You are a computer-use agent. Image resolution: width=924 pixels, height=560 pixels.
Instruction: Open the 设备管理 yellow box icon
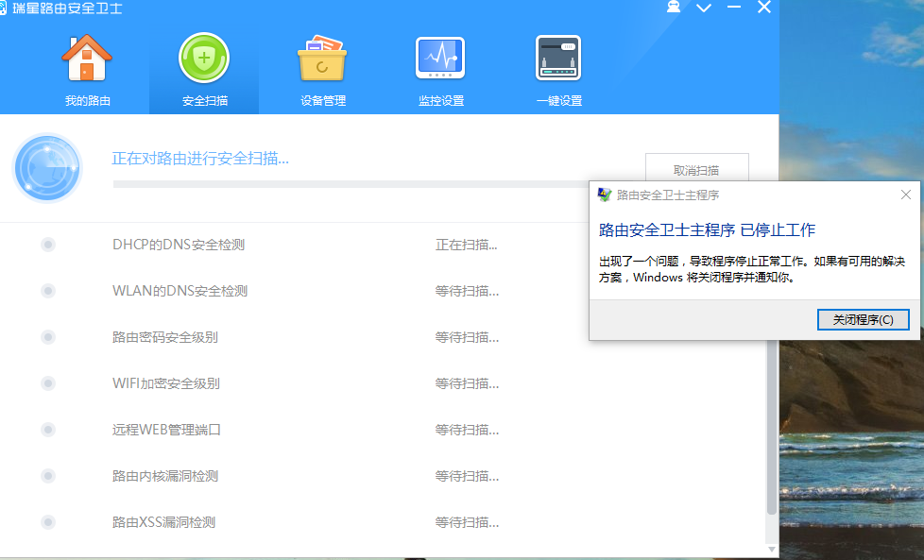[322, 58]
